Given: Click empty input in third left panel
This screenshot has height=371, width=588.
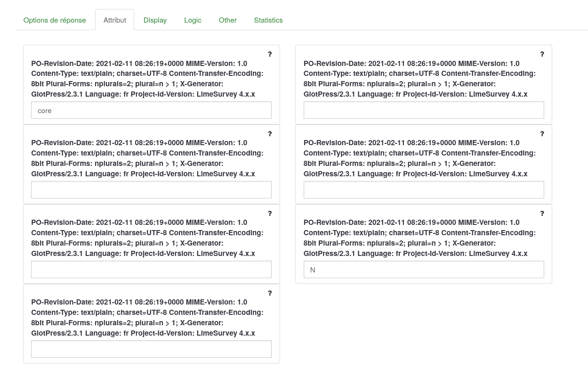Looking at the screenshot, I should [x=151, y=270].
